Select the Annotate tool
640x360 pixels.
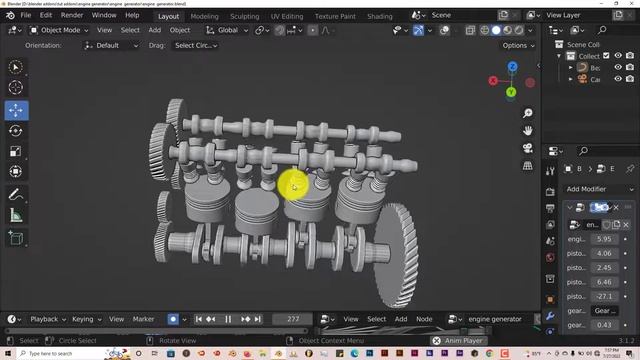pos(16,195)
